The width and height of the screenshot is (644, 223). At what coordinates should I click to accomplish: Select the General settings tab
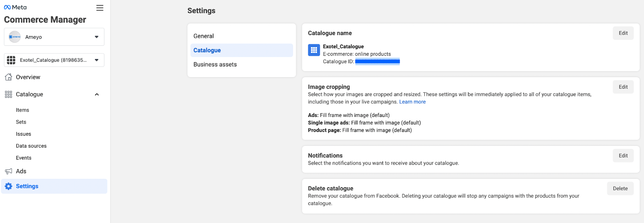(x=204, y=36)
